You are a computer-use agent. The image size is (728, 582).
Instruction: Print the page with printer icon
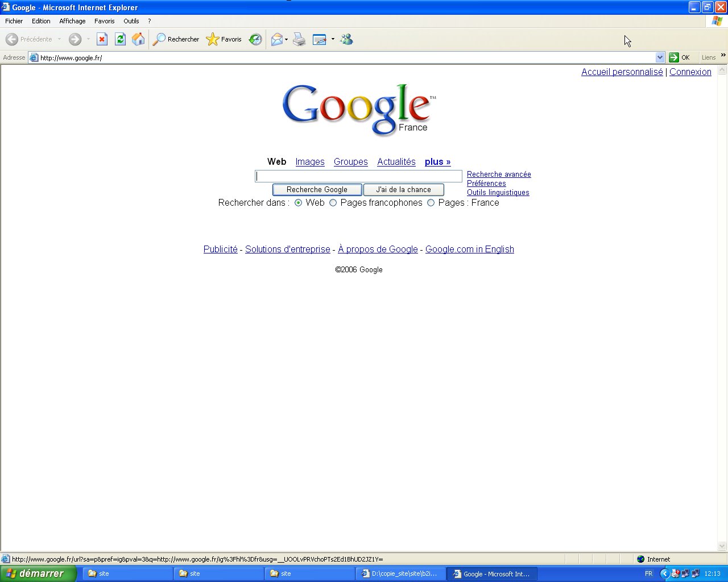(x=299, y=39)
